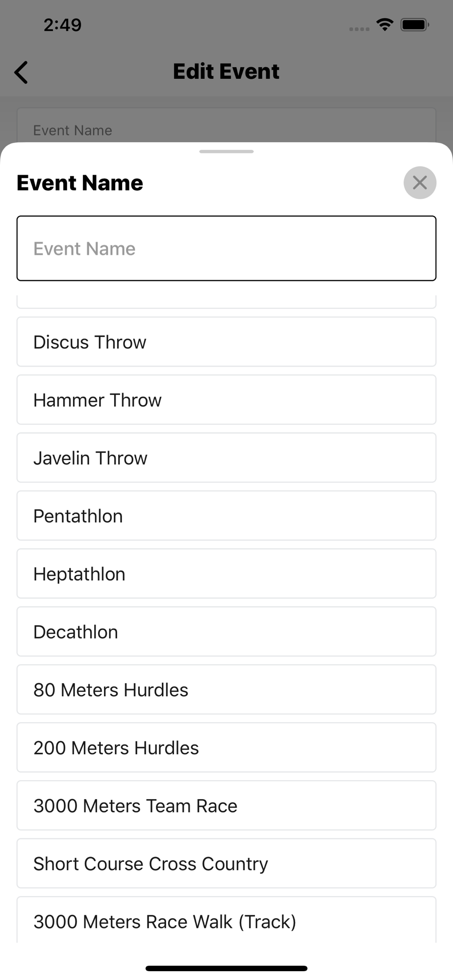Tap the background Event Name dropdown field
This screenshot has width=453, height=980.
click(226, 127)
